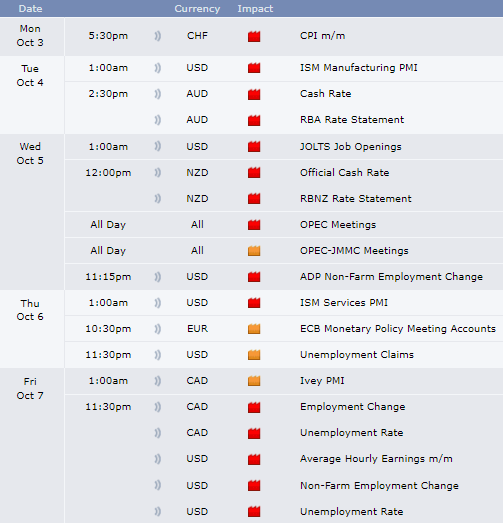This screenshot has height=523, width=503.
Task: Select the Wed Oct 5 date cell
Action: tap(30, 153)
